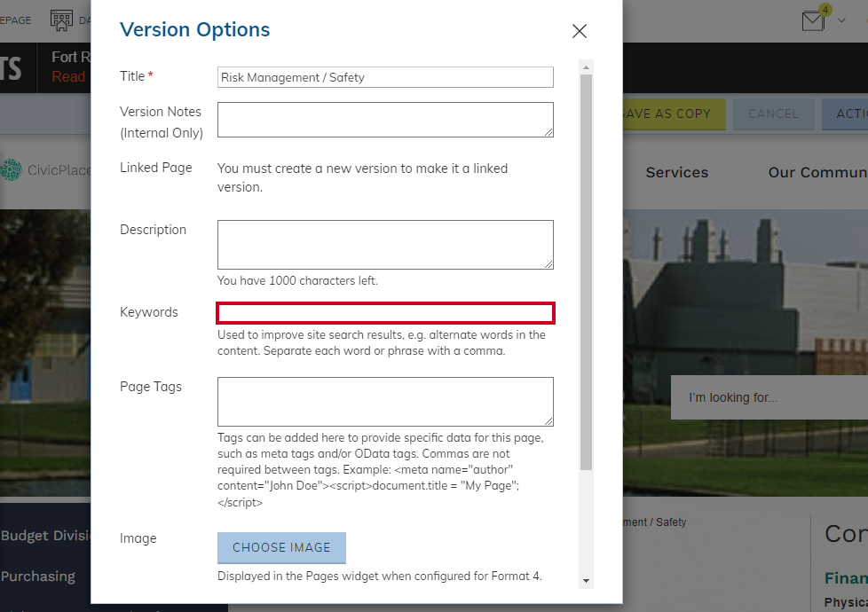868x612 pixels.
Task: Open the dashboard building icon
Action: coord(61,20)
